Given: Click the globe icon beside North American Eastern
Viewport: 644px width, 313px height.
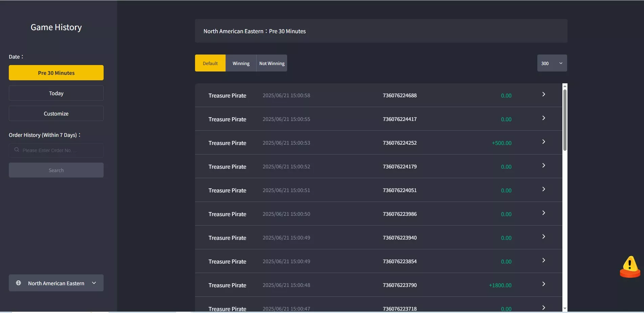Looking at the screenshot, I should coord(19,283).
